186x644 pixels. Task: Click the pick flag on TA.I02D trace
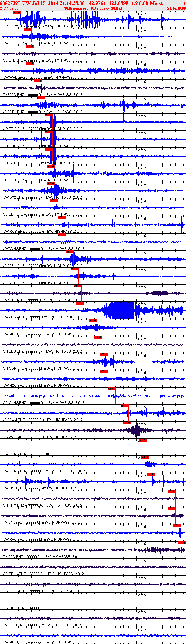tap(182, 543)
